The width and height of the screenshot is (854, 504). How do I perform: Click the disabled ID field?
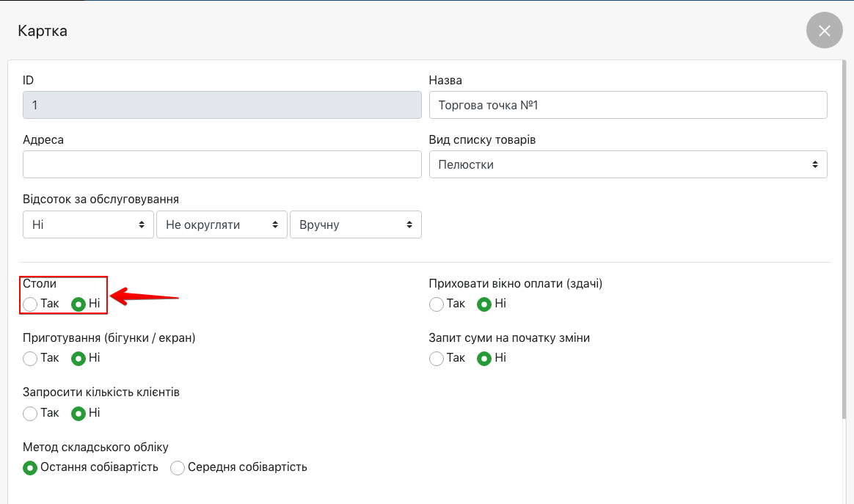point(222,105)
